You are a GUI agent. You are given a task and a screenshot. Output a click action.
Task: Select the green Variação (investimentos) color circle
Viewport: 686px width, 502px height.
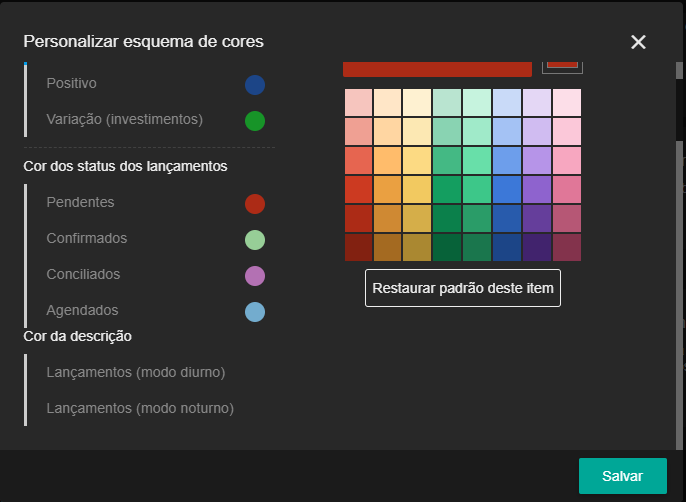tap(255, 121)
